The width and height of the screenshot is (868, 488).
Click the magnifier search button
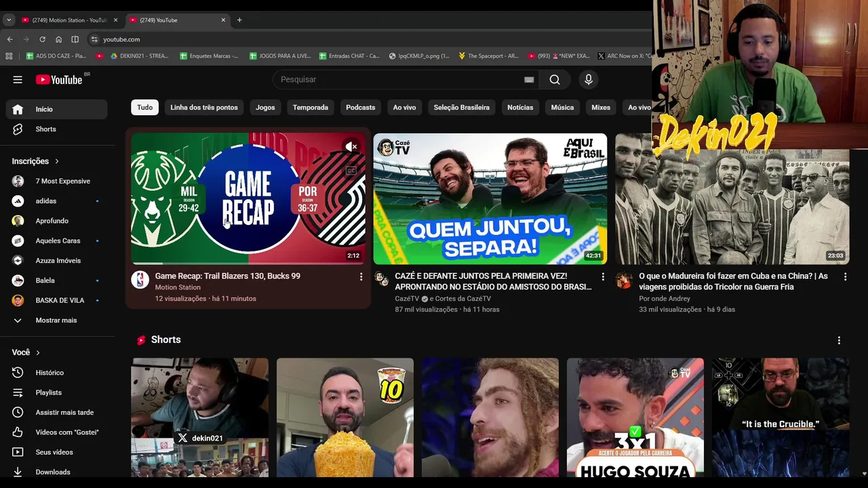tap(555, 79)
